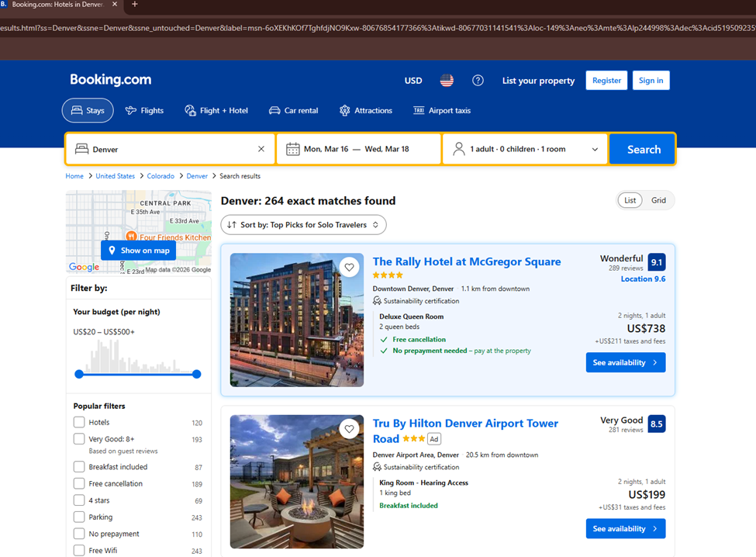Viewport: 756px width, 557px height.
Task: Open the Flight + Hotel tab
Action: pyautogui.click(x=216, y=110)
